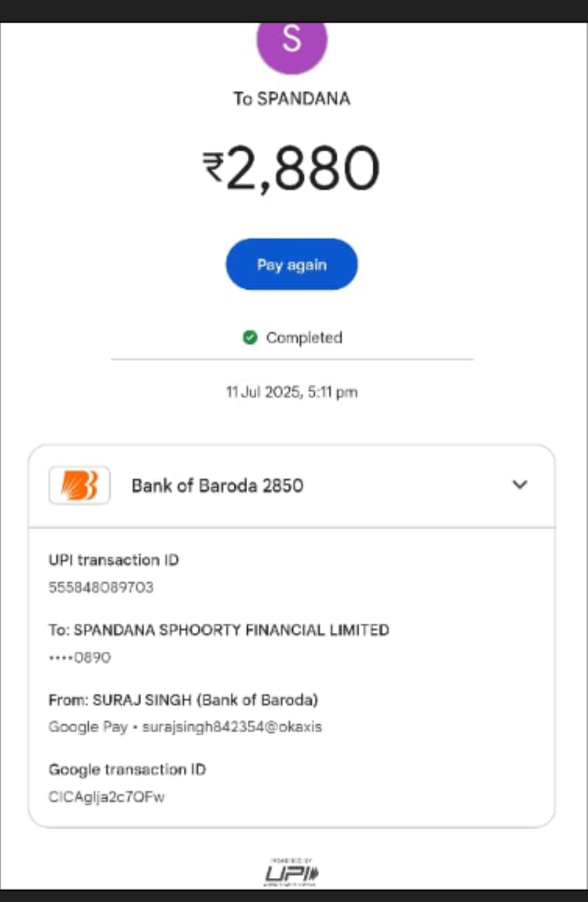Click the Bank of Baroda 2850 account label
This screenshot has height=902, width=588.
[217, 486]
